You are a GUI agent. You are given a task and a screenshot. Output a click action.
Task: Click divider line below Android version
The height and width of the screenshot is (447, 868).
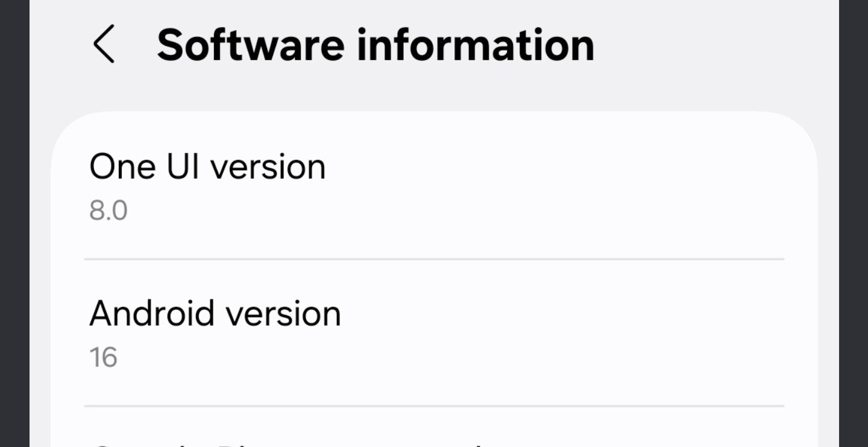tap(434, 406)
